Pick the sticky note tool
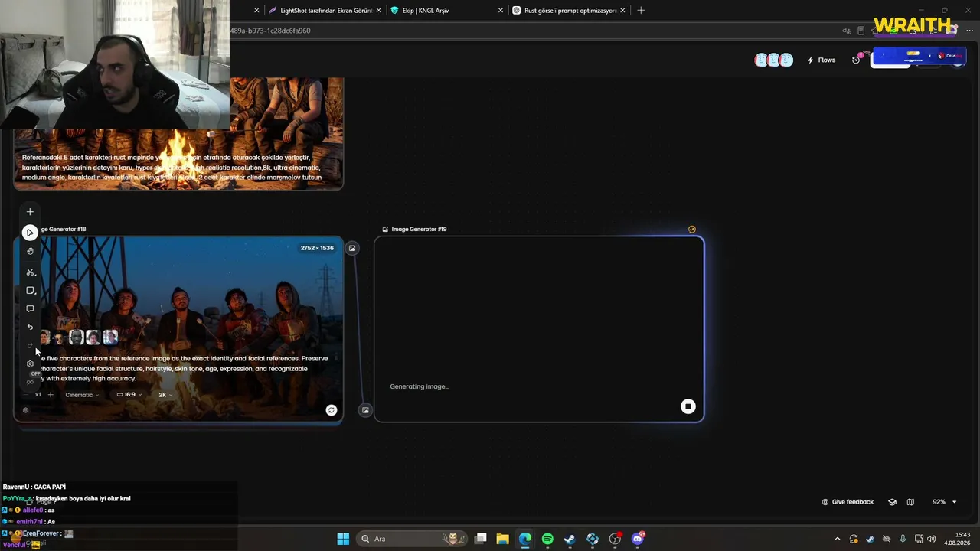Screen dimensions: 980x551 point(30,291)
